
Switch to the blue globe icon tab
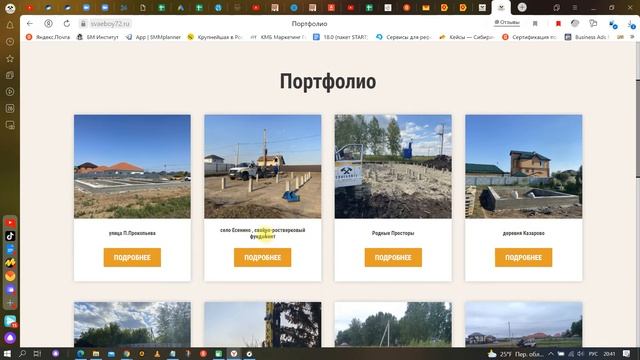tap(218, 7)
